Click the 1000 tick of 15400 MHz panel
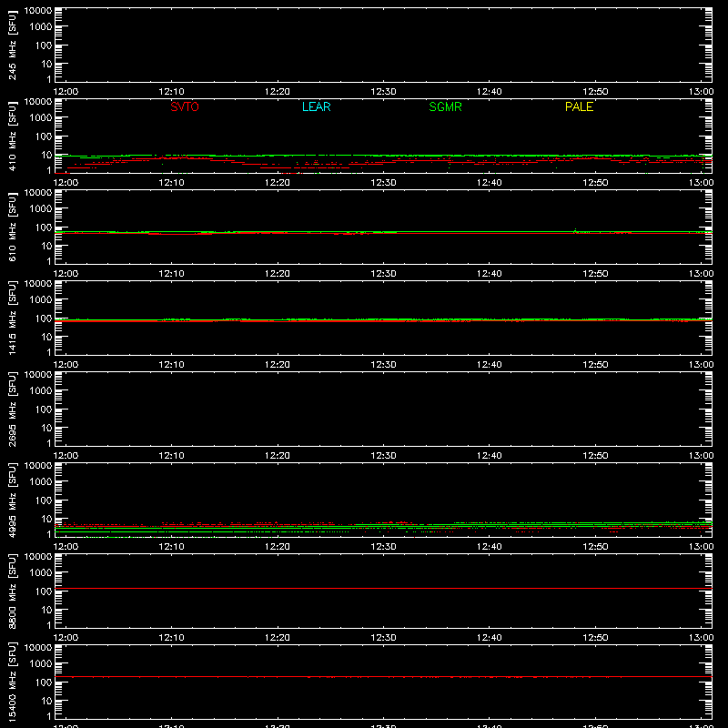Screen dimensions: 728x728 tap(41, 663)
